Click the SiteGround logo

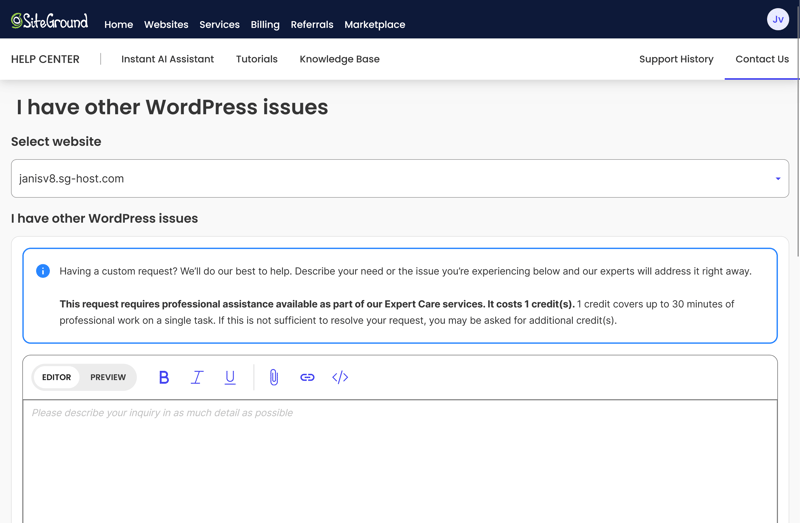pos(49,21)
